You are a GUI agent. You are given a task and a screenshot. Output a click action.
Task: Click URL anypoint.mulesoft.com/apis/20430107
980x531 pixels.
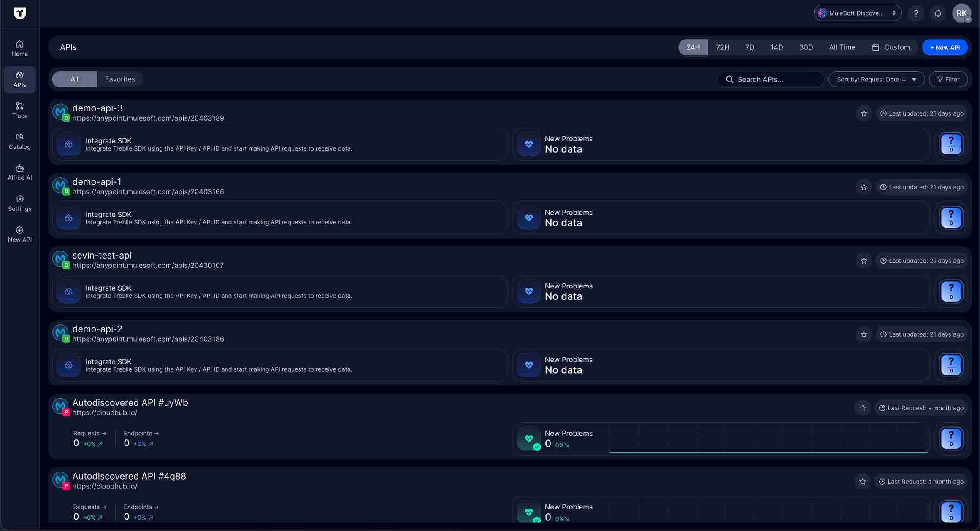click(148, 265)
